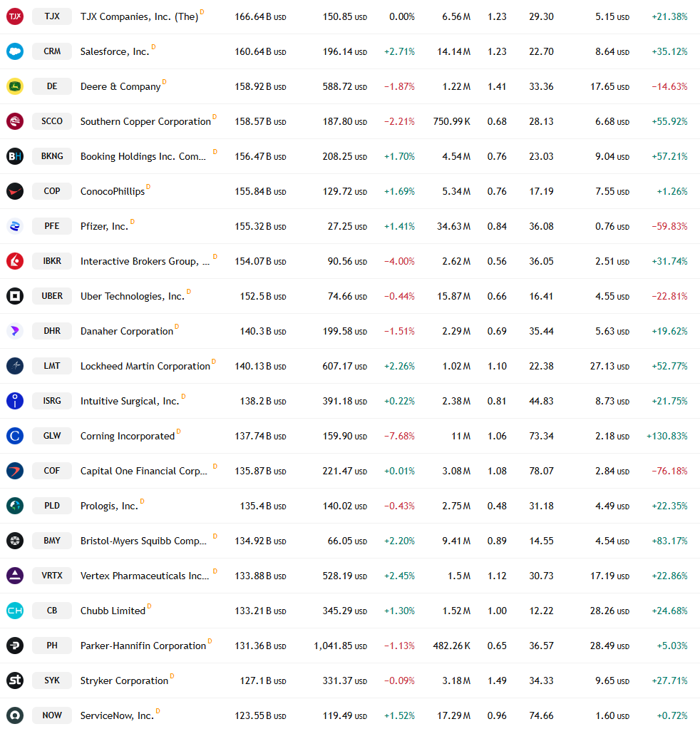The width and height of the screenshot is (700, 729).
Task: Click Capital One P/E value 78.07
Action: 541,471
